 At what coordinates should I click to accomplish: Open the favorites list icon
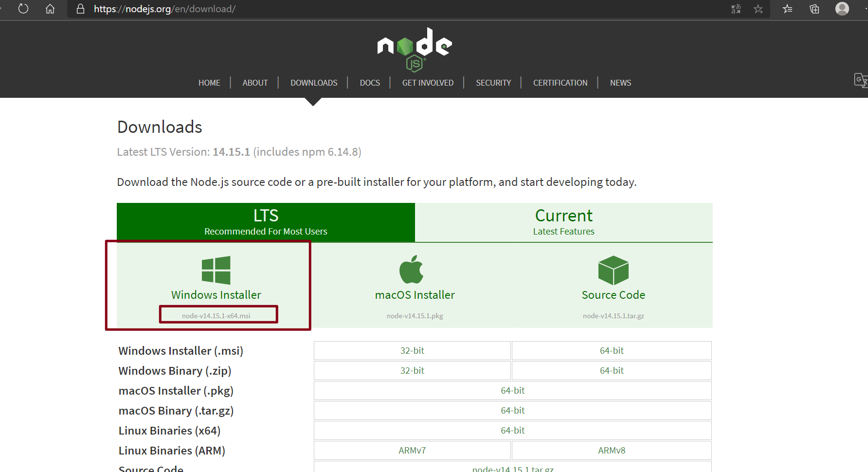[x=788, y=9]
